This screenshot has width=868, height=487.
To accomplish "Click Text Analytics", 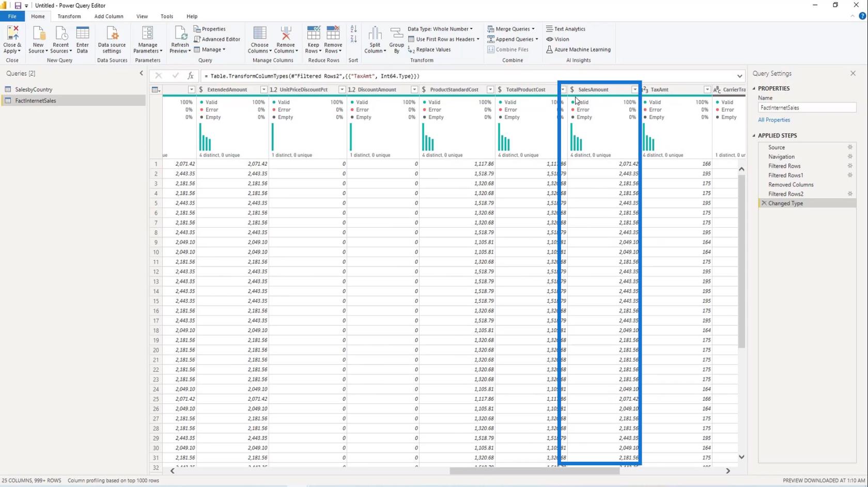I will [x=566, y=29].
